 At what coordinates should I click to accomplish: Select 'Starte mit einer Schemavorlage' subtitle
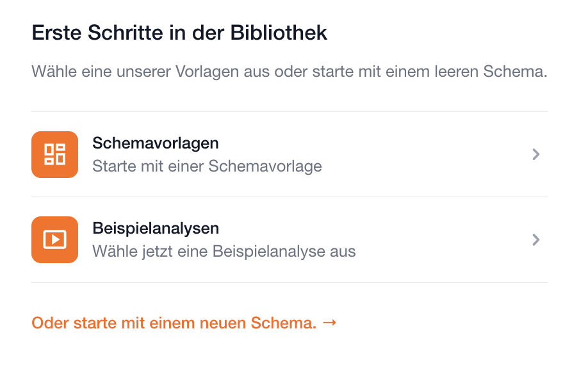coord(207,167)
